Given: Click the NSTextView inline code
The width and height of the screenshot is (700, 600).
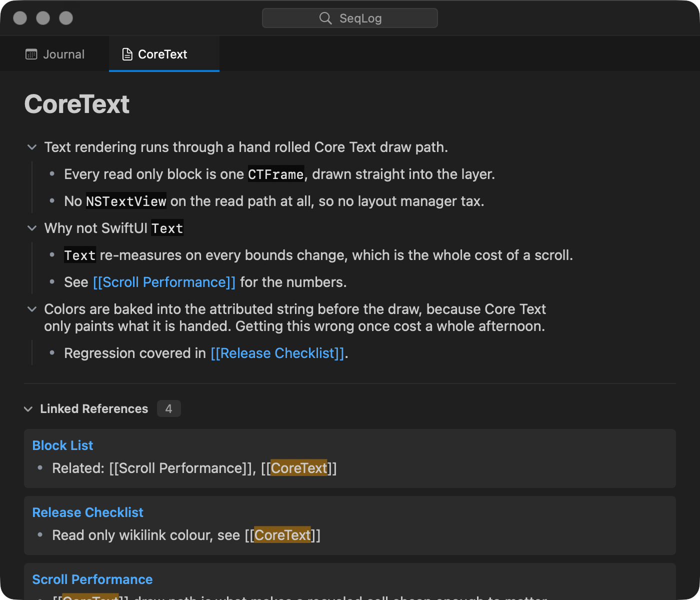Looking at the screenshot, I should [126, 201].
